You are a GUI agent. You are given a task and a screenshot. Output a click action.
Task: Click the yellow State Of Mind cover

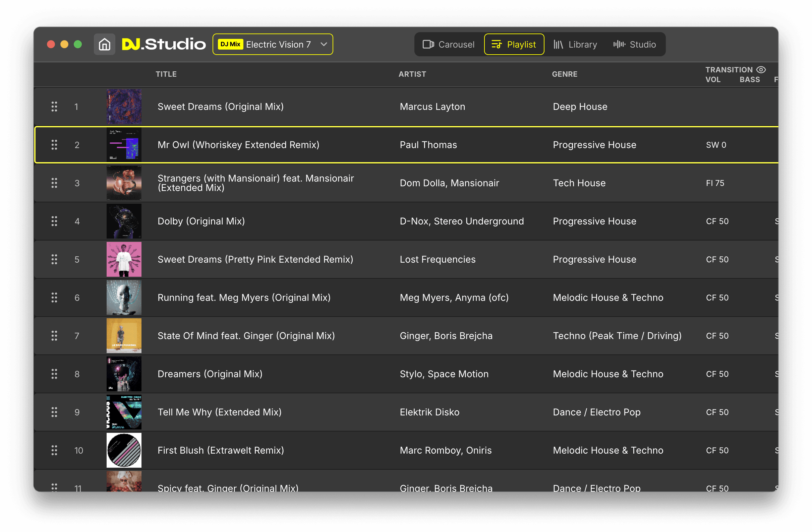(124, 336)
